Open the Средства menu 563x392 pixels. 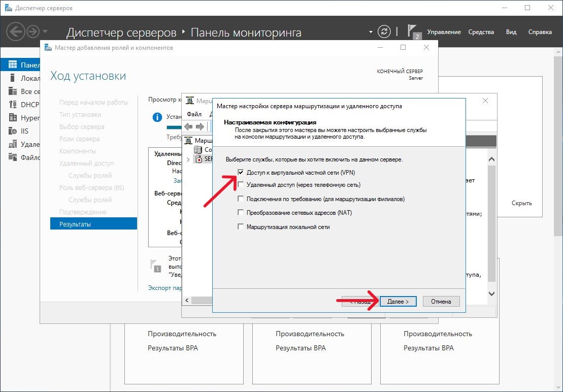coord(481,32)
